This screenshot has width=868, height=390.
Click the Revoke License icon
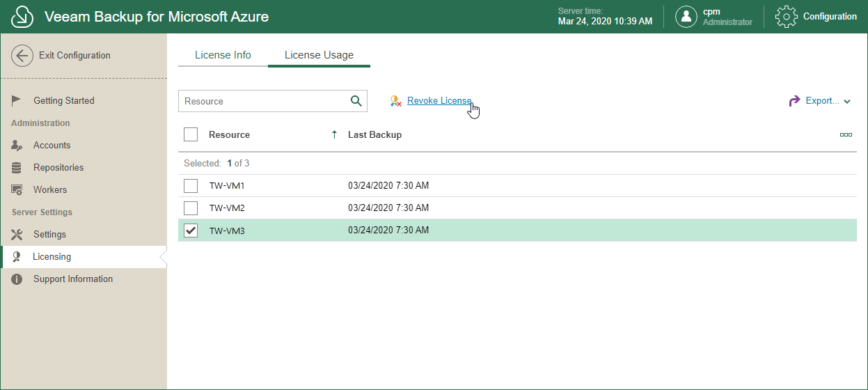(x=396, y=101)
